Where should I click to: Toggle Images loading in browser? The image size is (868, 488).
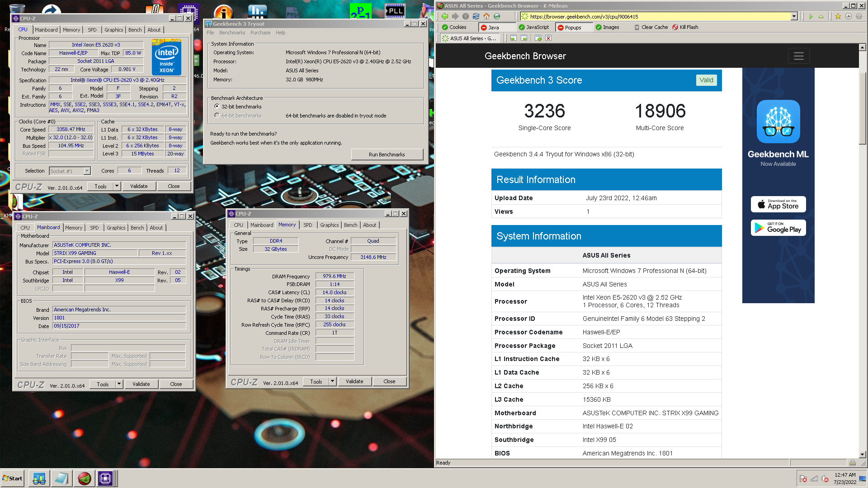click(607, 27)
